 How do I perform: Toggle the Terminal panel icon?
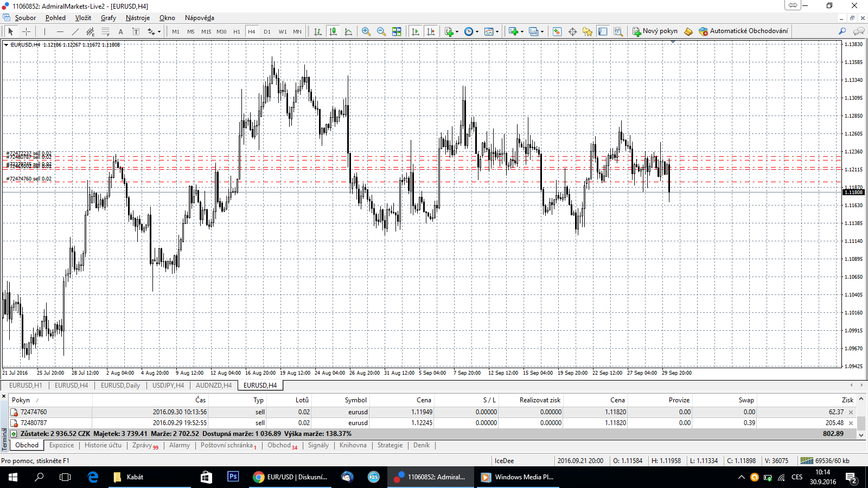click(x=603, y=31)
